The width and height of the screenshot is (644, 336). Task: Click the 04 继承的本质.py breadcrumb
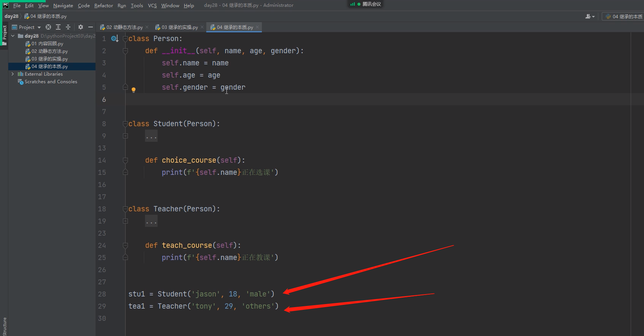click(46, 16)
